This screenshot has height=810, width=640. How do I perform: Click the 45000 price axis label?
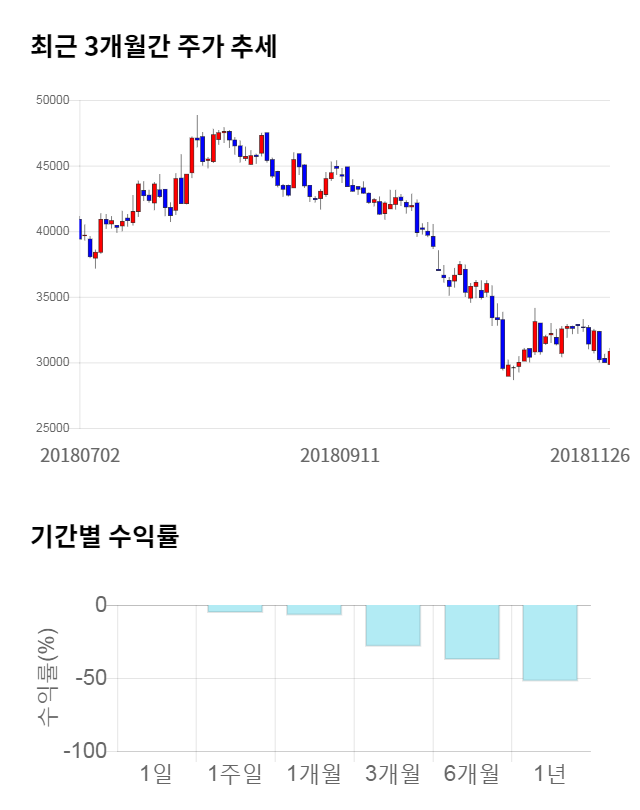pos(51,166)
